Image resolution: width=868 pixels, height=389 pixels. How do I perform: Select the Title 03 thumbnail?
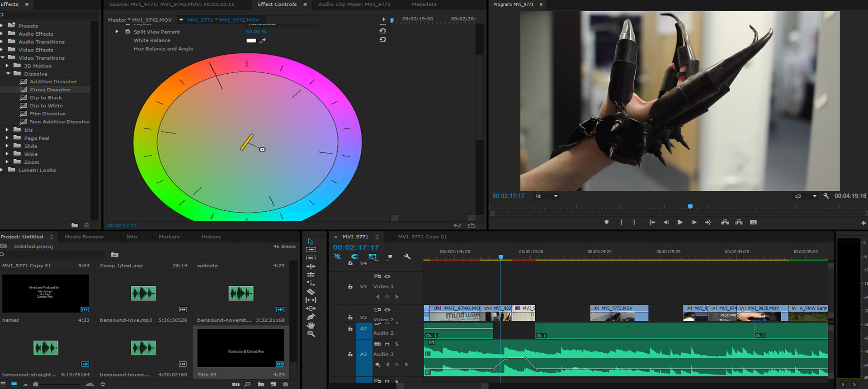coord(241,348)
